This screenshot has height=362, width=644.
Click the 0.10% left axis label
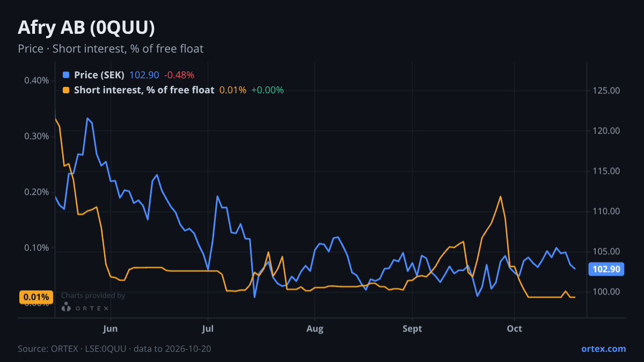coord(36,248)
